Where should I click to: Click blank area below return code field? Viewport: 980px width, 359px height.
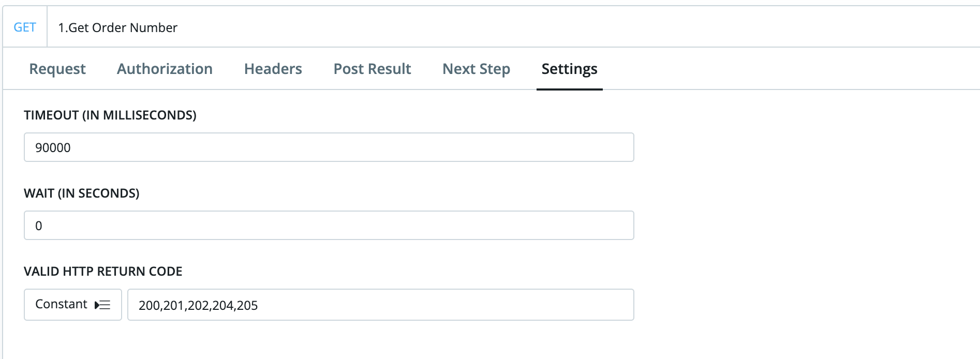(x=362, y=341)
